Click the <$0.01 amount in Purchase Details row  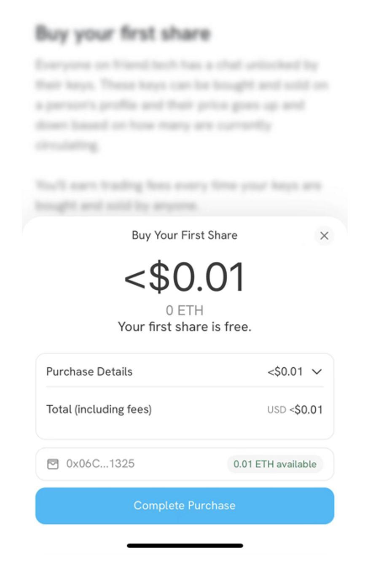click(x=285, y=372)
